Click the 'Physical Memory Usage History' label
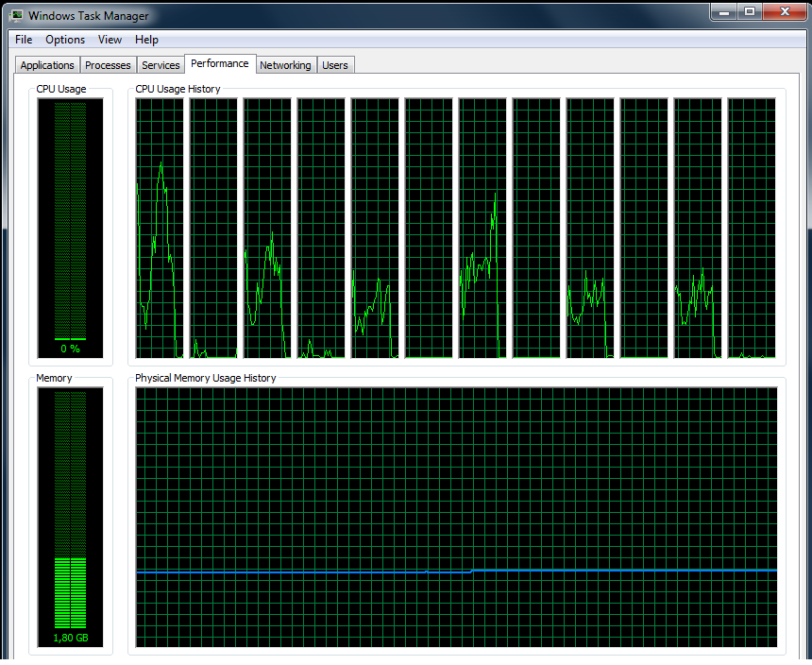The image size is (812, 665). point(206,378)
